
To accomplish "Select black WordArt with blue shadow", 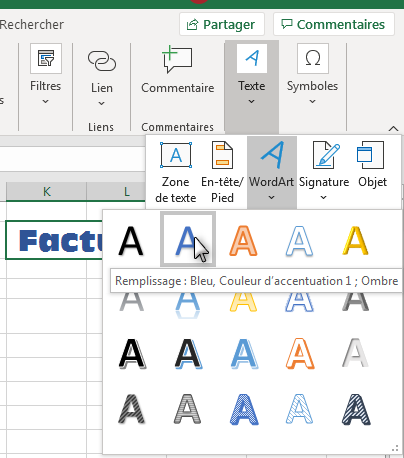I will (x=188, y=353).
